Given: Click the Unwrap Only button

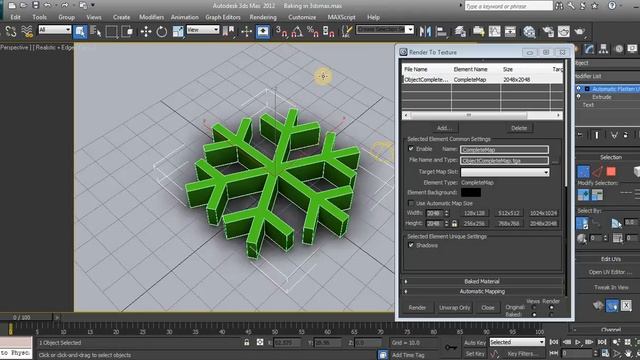Looking at the screenshot, I should [x=455, y=308].
